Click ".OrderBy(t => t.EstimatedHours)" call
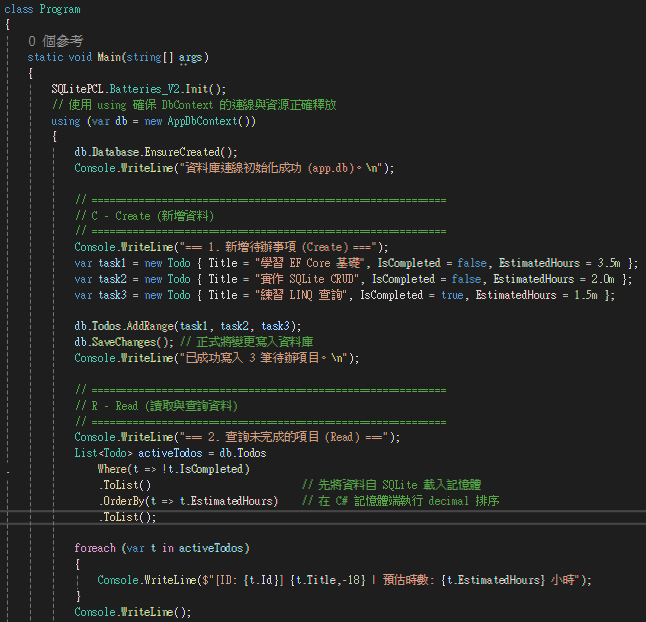This screenshot has height=622, width=646. 188,501
